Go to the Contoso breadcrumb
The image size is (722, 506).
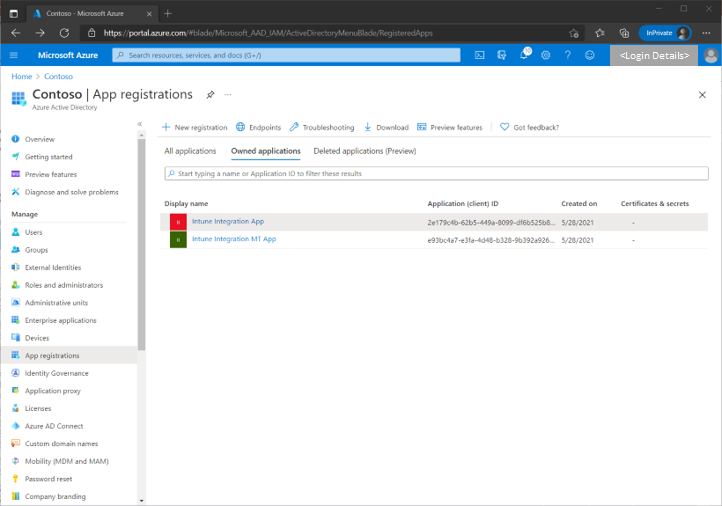pos(58,76)
